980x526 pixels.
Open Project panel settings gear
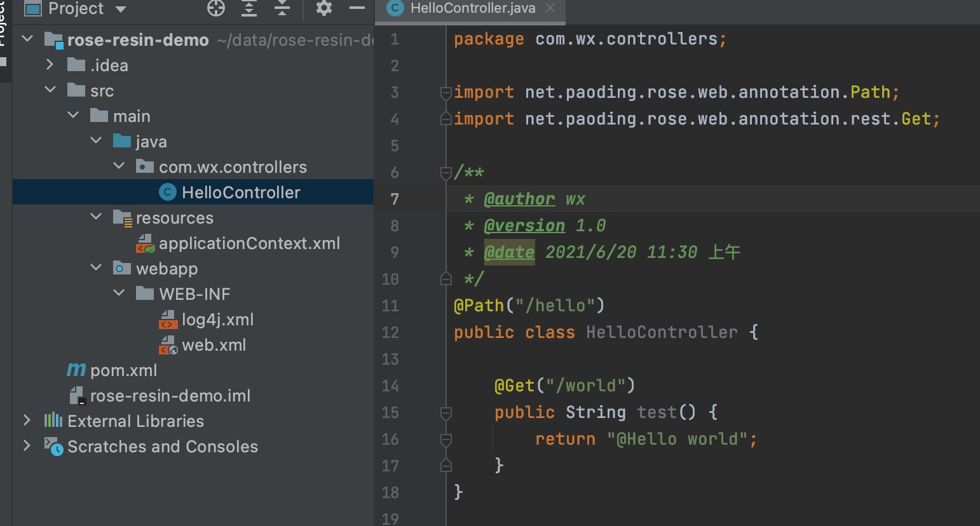(x=324, y=8)
